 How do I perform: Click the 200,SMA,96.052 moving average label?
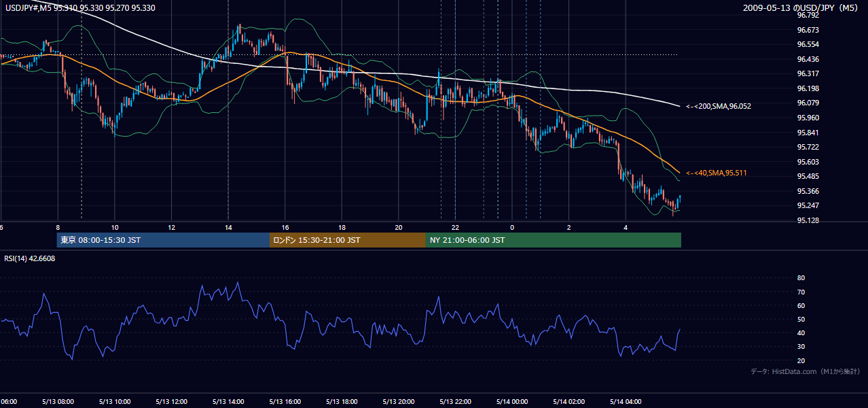(x=718, y=106)
